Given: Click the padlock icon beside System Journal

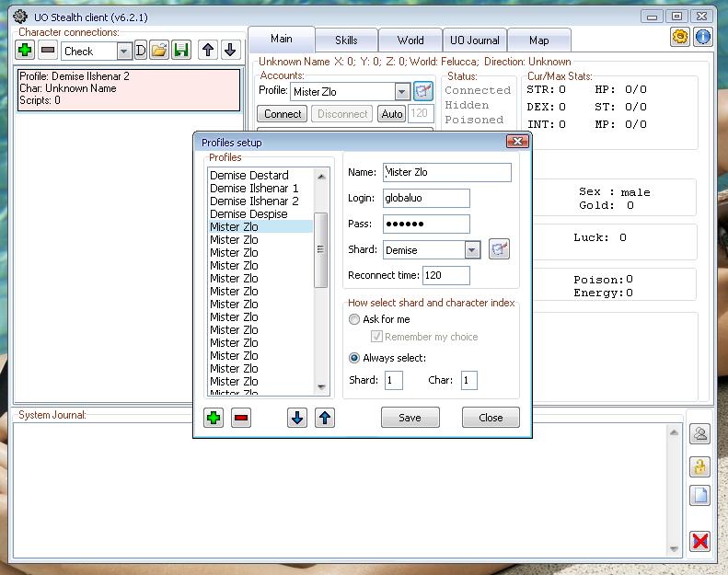Looking at the screenshot, I should pyautogui.click(x=699, y=466).
